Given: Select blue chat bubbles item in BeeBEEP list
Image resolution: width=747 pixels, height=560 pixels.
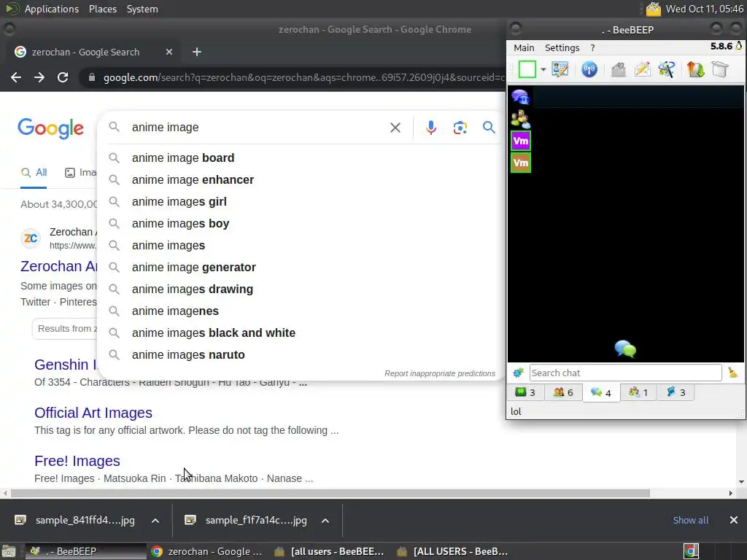Looking at the screenshot, I should click(x=521, y=97).
